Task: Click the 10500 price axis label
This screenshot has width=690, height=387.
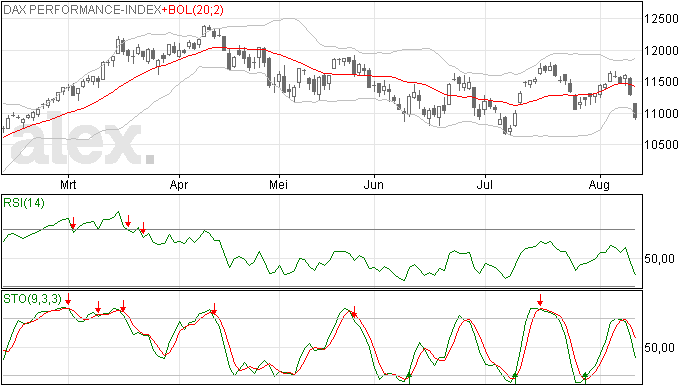Action: pos(661,145)
